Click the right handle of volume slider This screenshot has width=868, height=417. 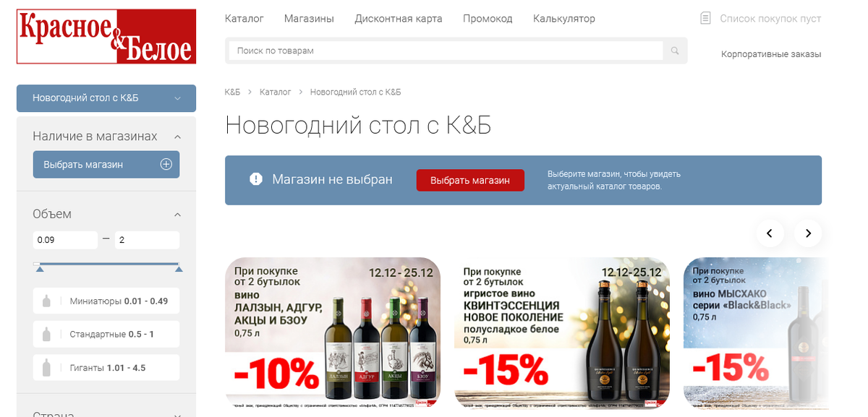coord(179,269)
